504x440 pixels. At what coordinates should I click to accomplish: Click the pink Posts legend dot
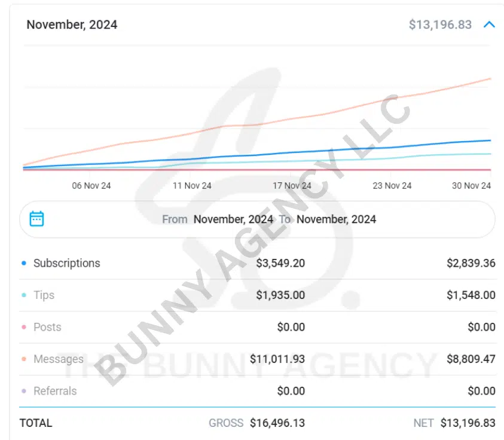[23, 327]
